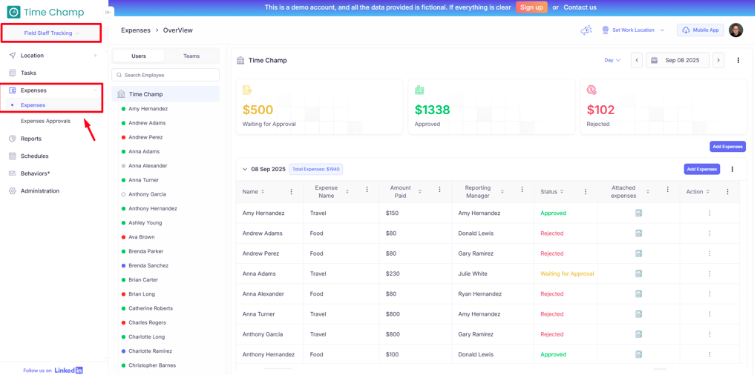Image resolution: width=755 pixels, height=385 pixels.
Task: Open Attached expenses column options menu
Action: (x=667, y=190)
